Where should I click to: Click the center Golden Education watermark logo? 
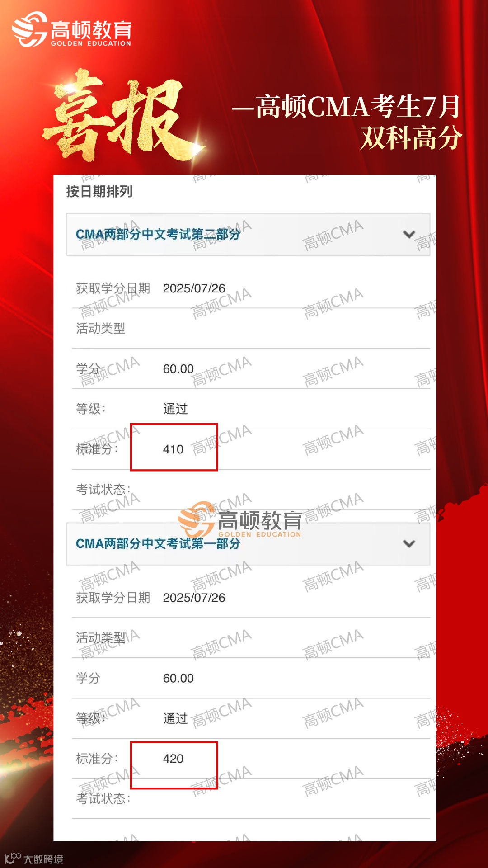click(240, 520)
